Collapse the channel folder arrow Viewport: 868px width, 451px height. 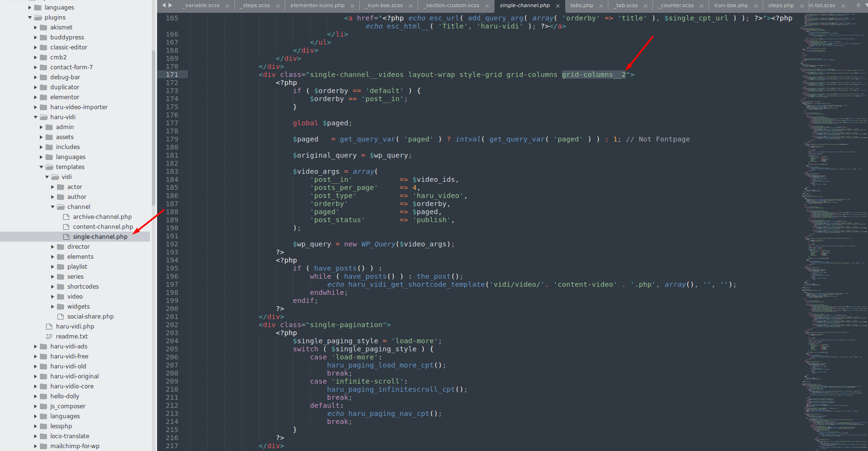(x=53, y=207)
